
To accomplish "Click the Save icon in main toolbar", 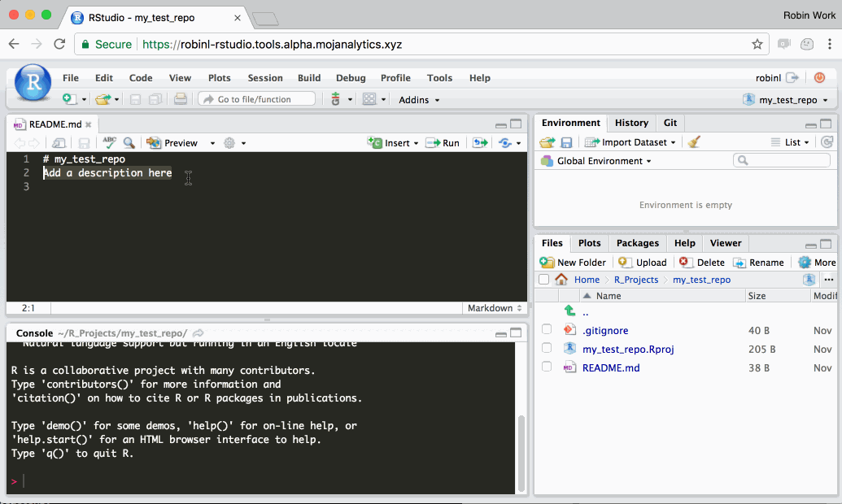I will pos(135,99).
